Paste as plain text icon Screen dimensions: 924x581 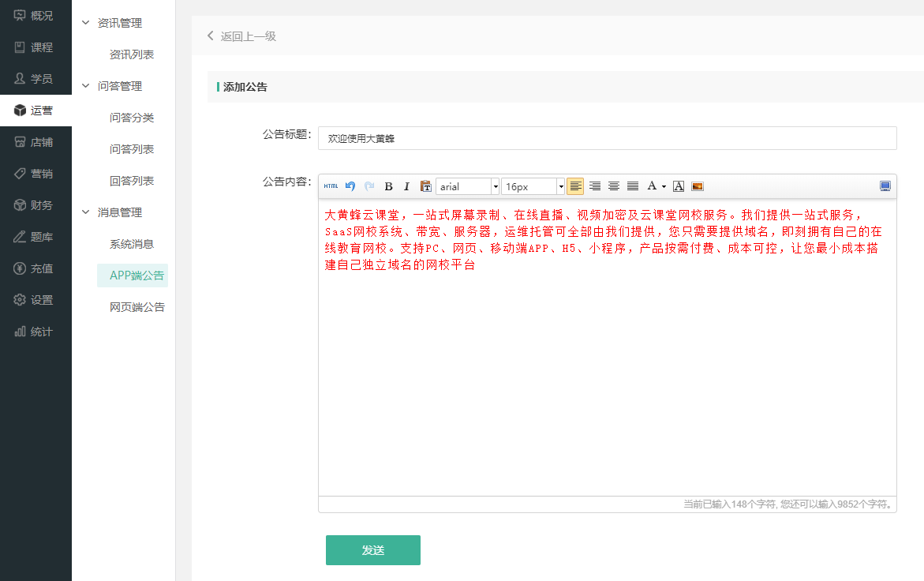pyautogui.click(x=425, y=186)
